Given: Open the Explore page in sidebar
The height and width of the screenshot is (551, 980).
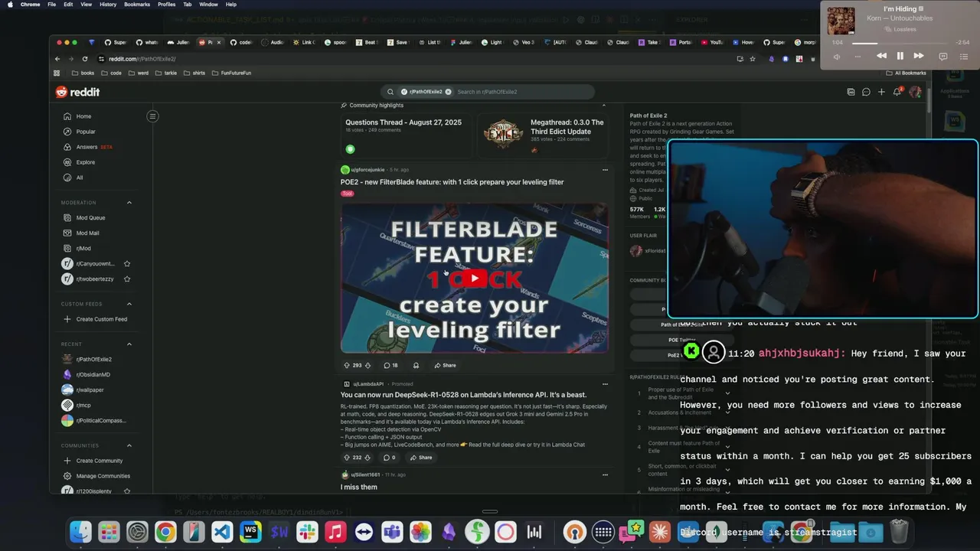Looking at the screenshot, I should [79, 162].
